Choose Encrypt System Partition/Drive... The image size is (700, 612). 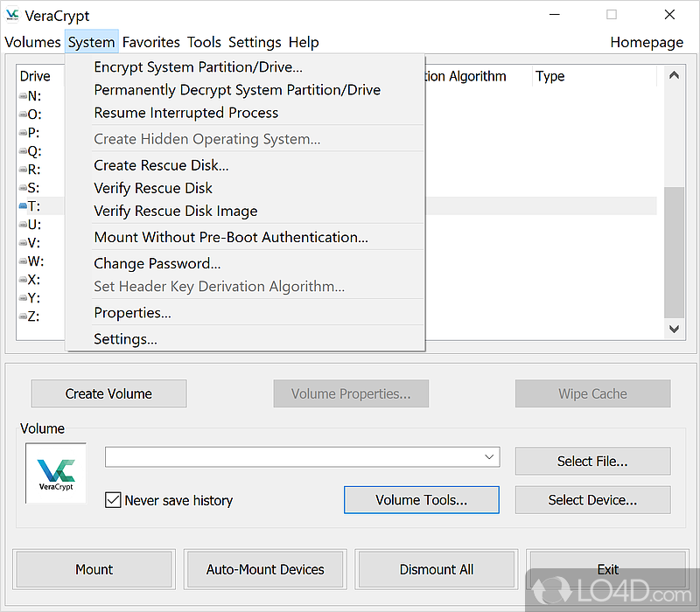(x=245, y=67)
